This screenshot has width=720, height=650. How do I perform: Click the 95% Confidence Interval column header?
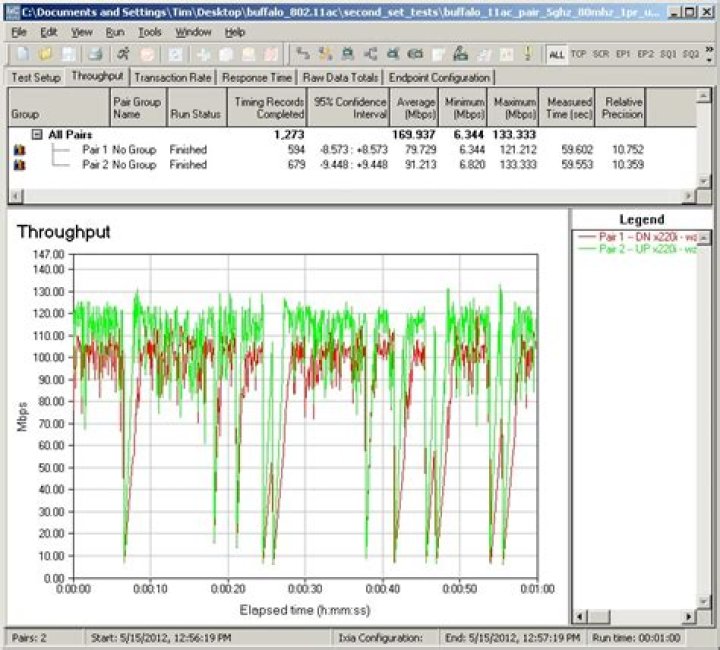pos(349,107)
